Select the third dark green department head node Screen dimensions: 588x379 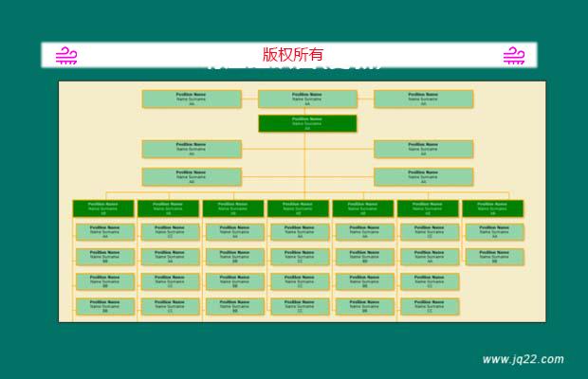233,208
